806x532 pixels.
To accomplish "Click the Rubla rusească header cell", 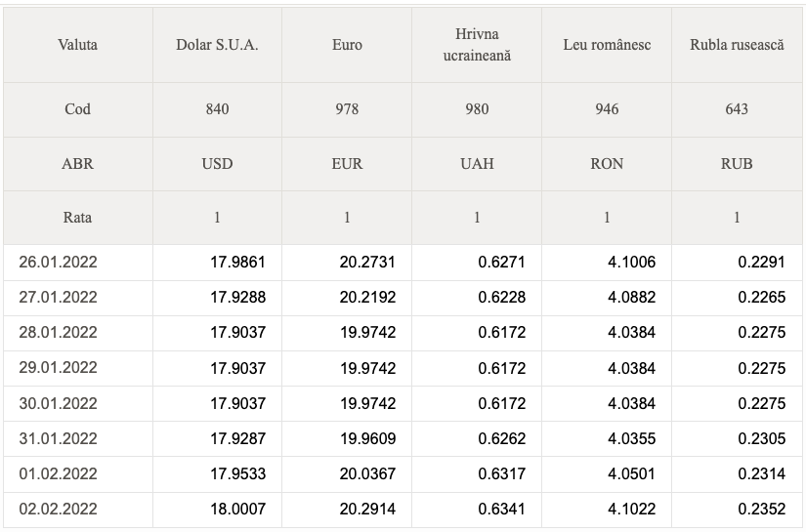I will pyautogui.click(x=737, y=45).
